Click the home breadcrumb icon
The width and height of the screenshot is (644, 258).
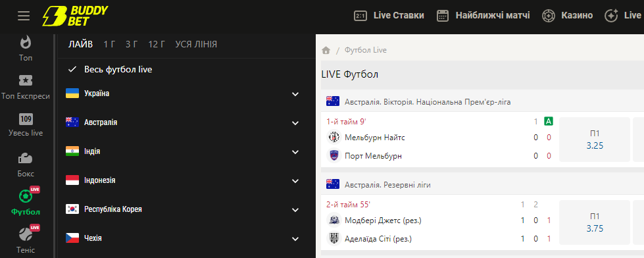[x=326, y=50]
